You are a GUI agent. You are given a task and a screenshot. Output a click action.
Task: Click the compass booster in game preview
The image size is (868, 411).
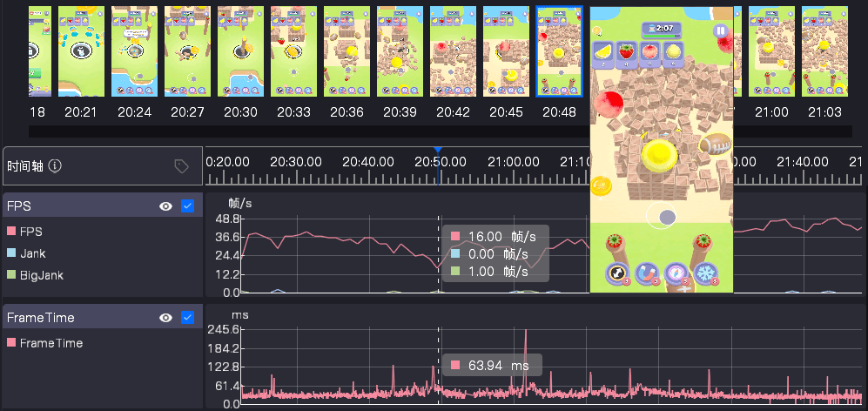click(x=677, y=273)
